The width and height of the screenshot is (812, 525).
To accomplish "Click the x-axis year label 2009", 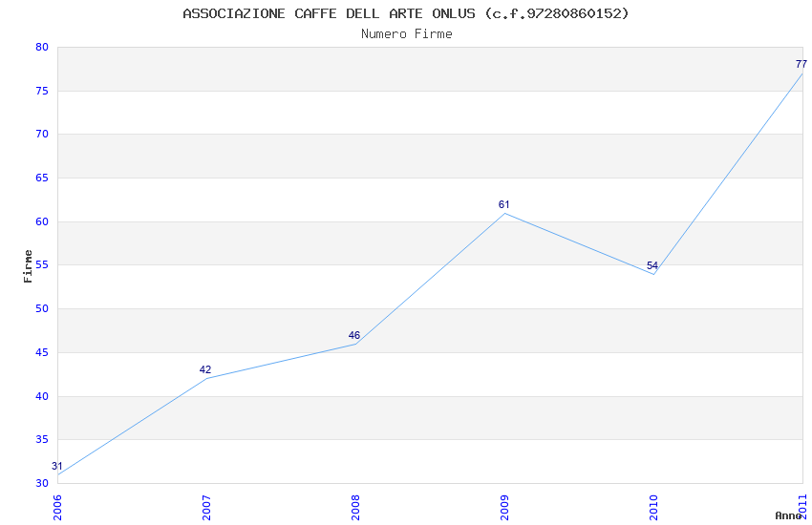I will tap(505, 507).
